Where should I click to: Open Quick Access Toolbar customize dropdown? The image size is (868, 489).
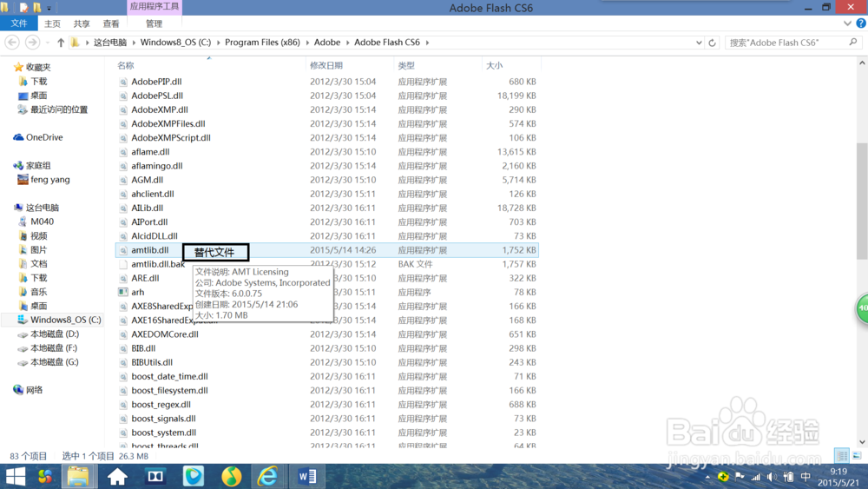point(49,8)
